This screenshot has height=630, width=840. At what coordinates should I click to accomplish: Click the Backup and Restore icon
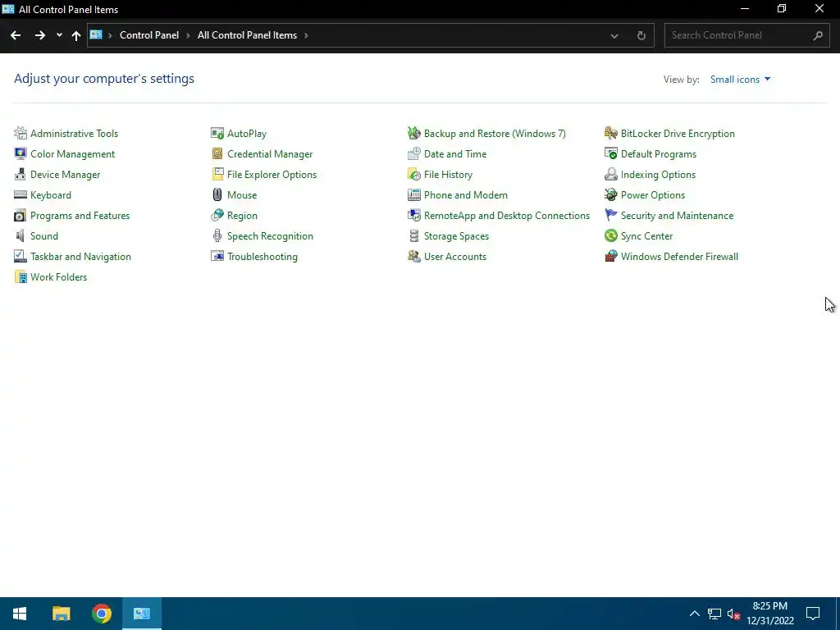pyautogui.click(x=414, y=133)
